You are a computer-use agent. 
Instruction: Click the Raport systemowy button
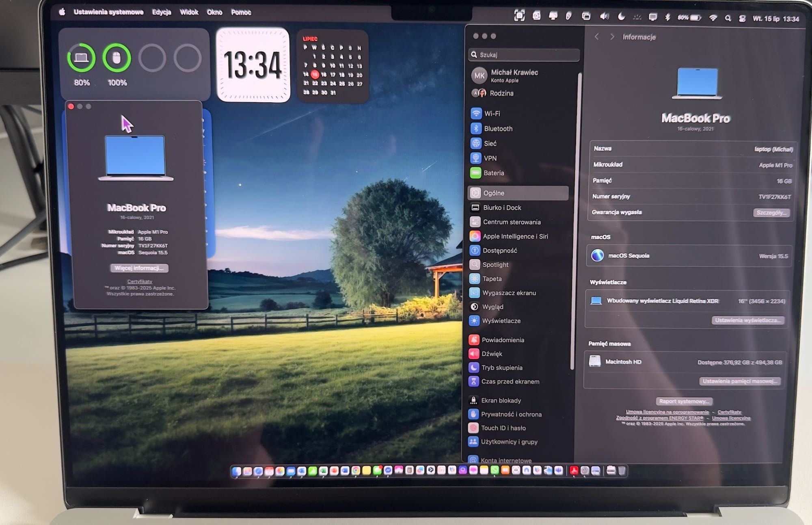click(x=684, y=401)
